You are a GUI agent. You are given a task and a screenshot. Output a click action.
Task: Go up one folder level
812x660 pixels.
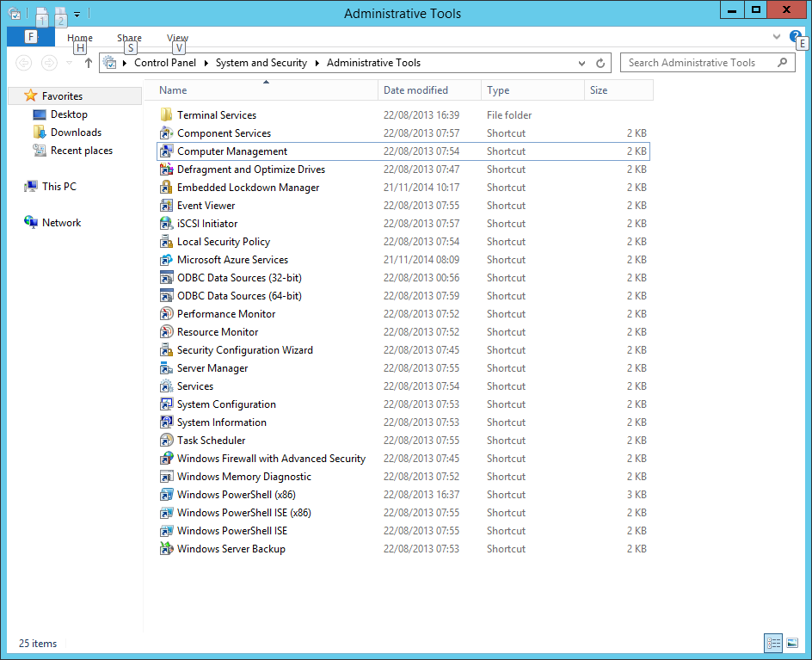[x=88, y=63]
